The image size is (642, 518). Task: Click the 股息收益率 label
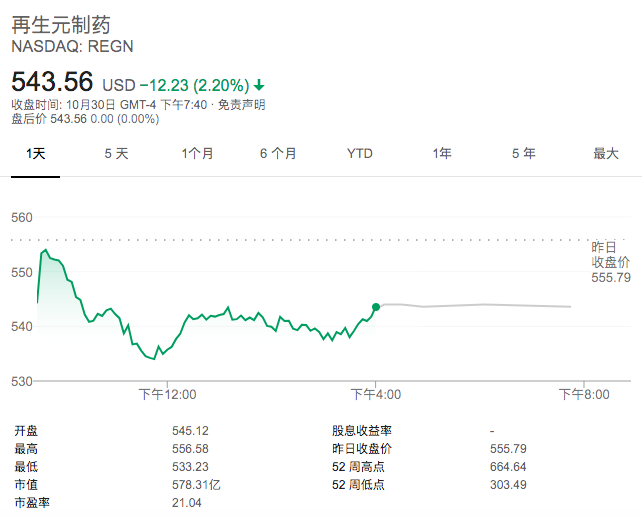pos(362,431)
